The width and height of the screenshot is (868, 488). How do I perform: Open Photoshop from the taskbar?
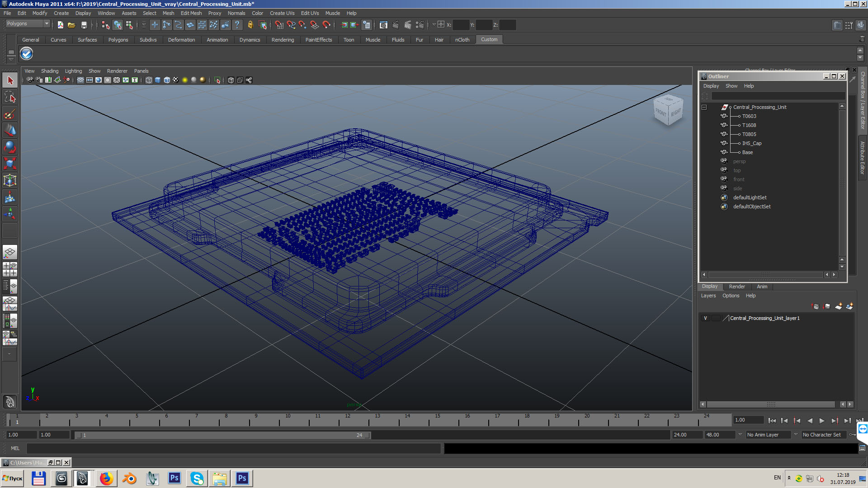point(174,478)
